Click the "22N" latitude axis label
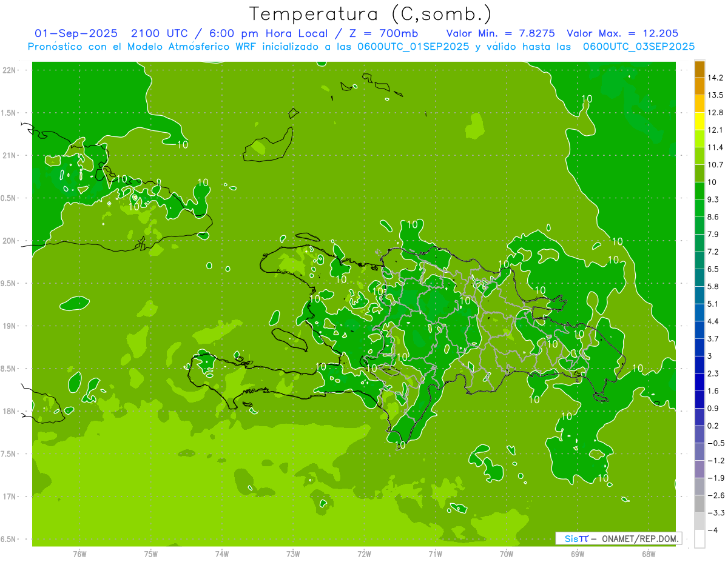728x562 pixels. (x=8, y=70)
